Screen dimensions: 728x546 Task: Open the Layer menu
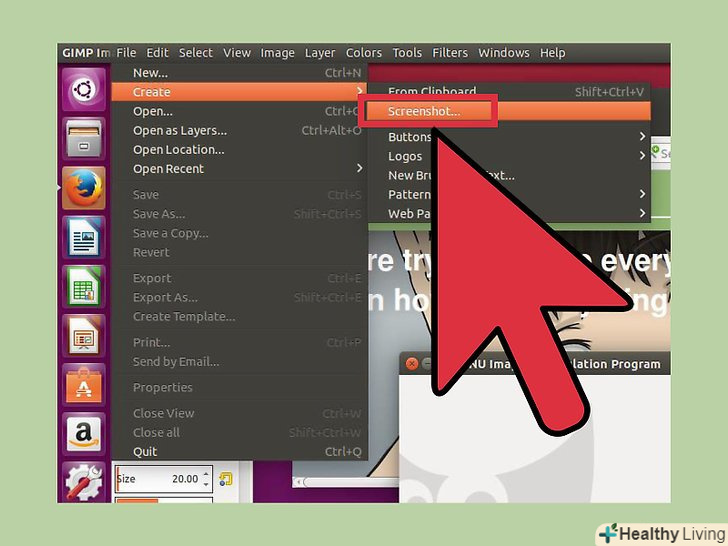320,53
